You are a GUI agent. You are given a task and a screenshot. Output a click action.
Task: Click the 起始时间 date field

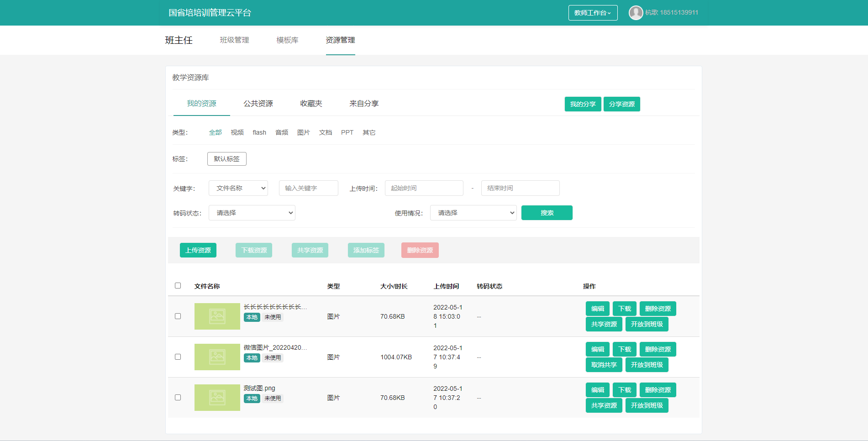424,188
